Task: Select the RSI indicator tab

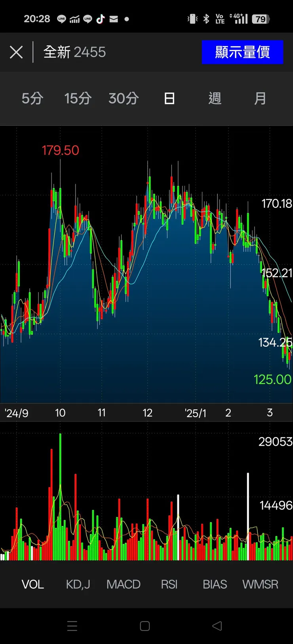Action: 169,584
